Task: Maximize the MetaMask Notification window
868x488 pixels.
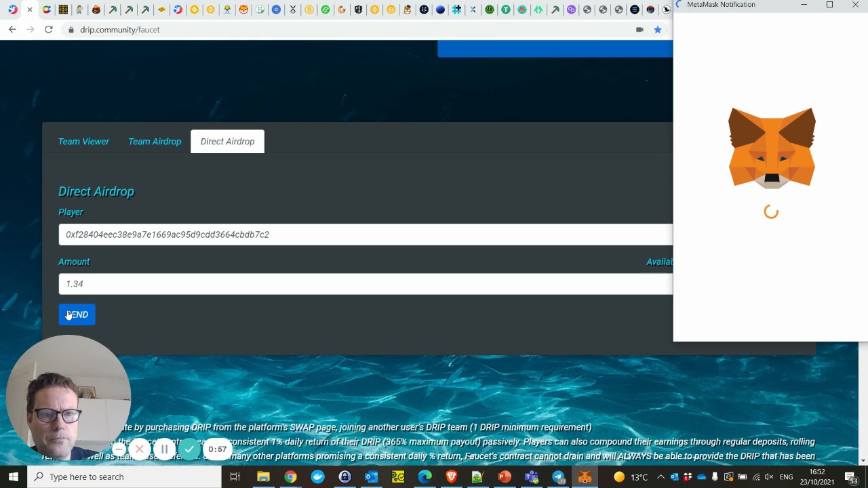Action: tap(829, 5)
